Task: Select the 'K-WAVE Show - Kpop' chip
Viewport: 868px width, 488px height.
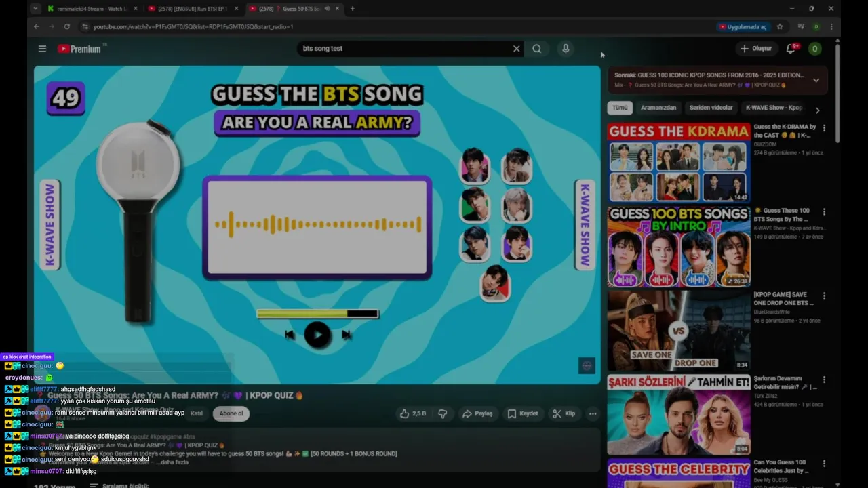Action: click(x=774, y=108)
